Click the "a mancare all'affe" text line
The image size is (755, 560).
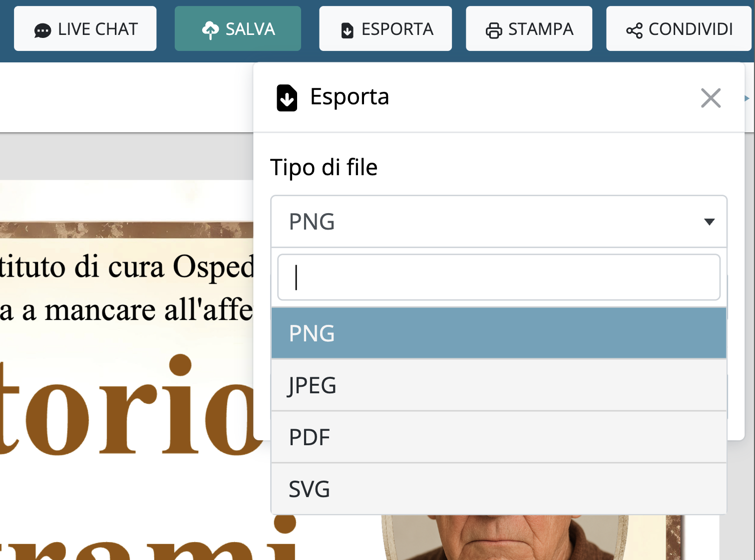coord(127,310)
